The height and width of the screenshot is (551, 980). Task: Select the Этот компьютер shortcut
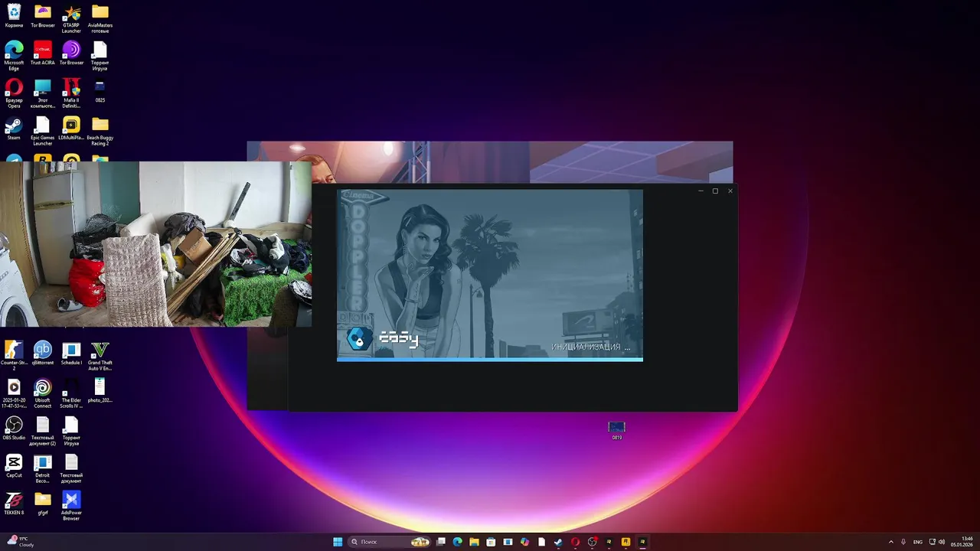43,93
